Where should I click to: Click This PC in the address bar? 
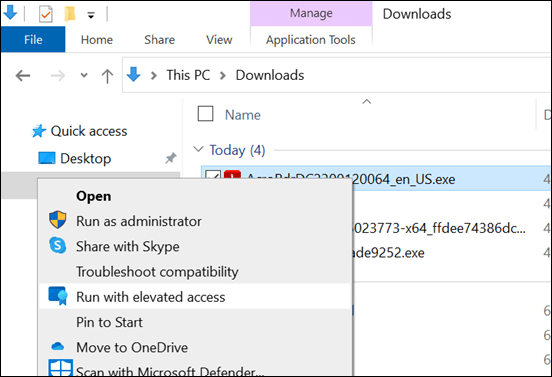coord(188,75)
